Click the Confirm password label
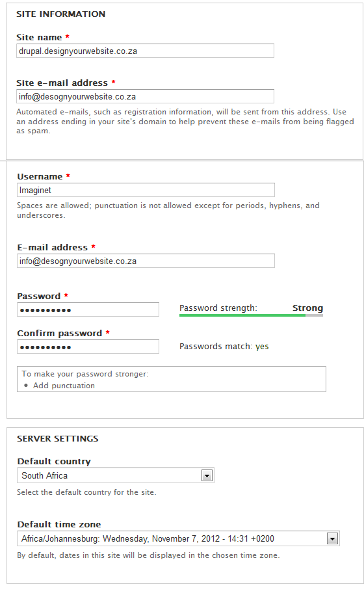 pyautogui.click(x=60, y=333)
